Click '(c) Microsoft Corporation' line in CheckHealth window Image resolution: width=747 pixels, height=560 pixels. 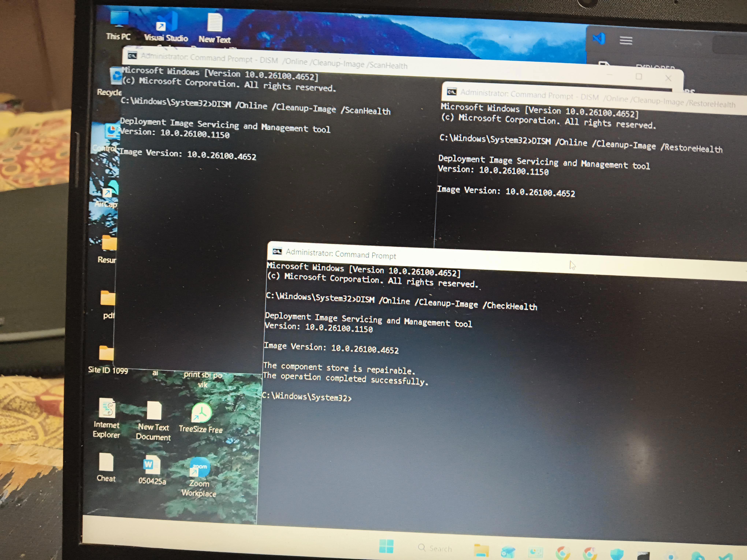pyautogui.click(x=372, y=280)
